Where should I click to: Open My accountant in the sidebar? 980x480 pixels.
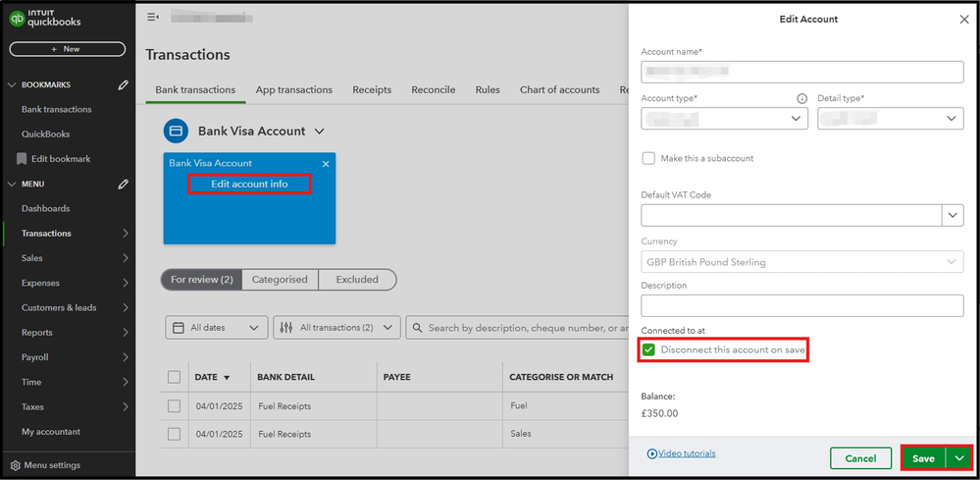(51, 432)
